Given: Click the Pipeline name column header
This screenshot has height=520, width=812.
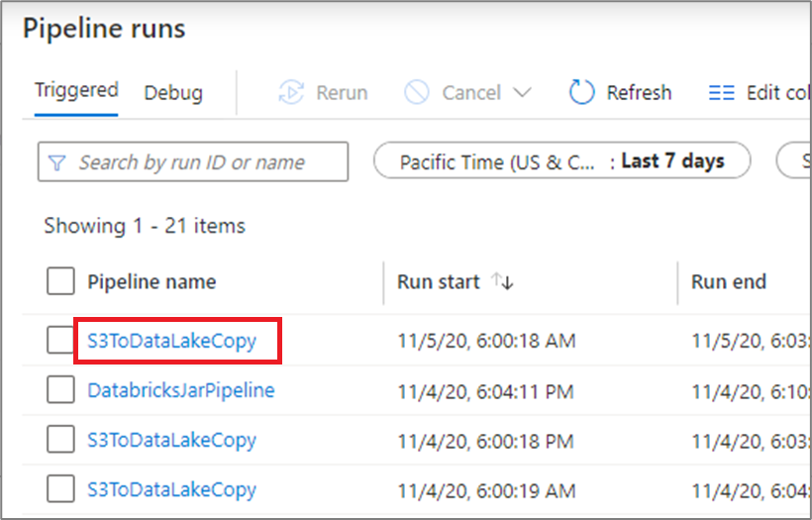Looking at the screenshot, I should point(152,282).
